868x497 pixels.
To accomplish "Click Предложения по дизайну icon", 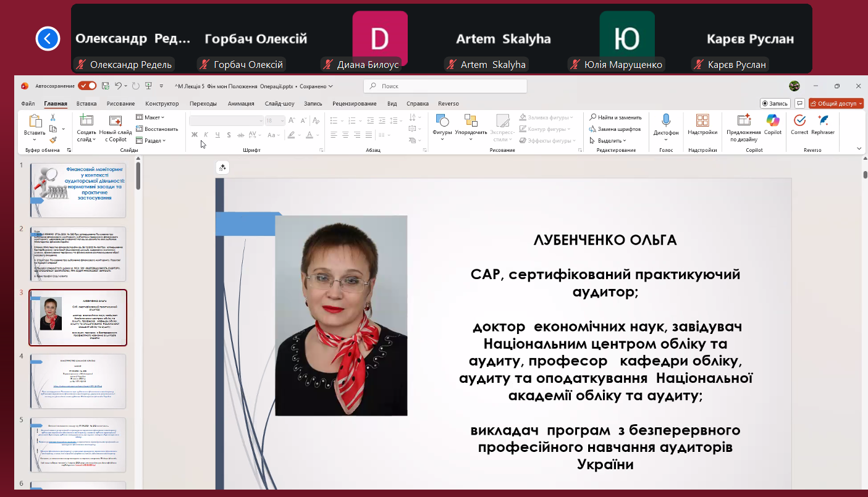I will 744,122.
